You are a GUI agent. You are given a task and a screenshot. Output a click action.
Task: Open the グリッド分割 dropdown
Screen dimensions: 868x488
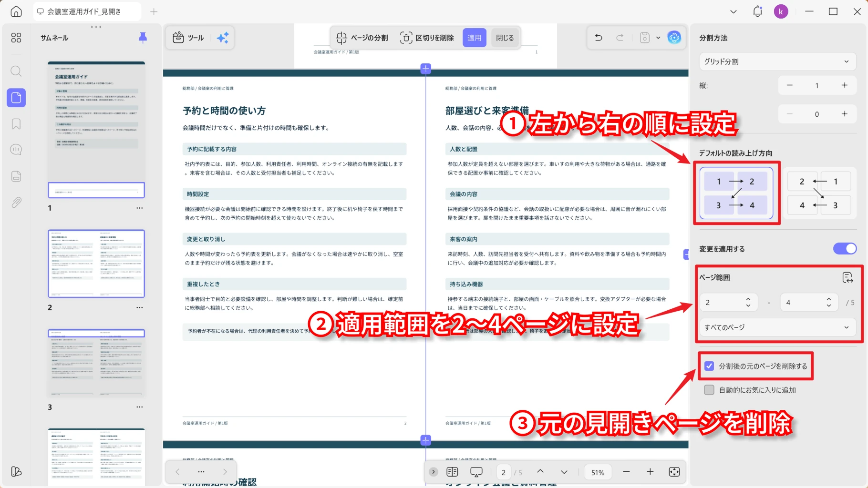click(x=777, y=61)
